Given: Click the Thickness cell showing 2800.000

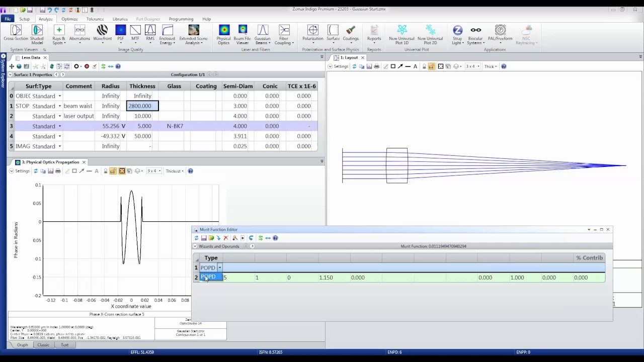Looking at the screenshot, I should (x=142, y=106).
